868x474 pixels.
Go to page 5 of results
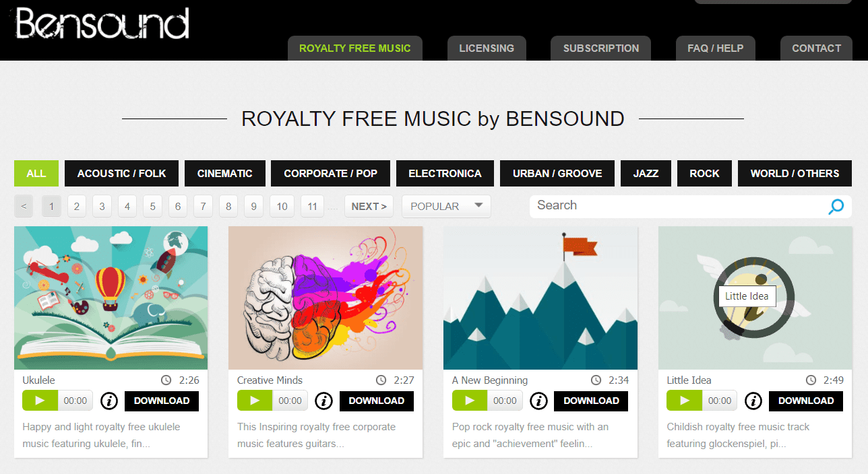point(152,207)
